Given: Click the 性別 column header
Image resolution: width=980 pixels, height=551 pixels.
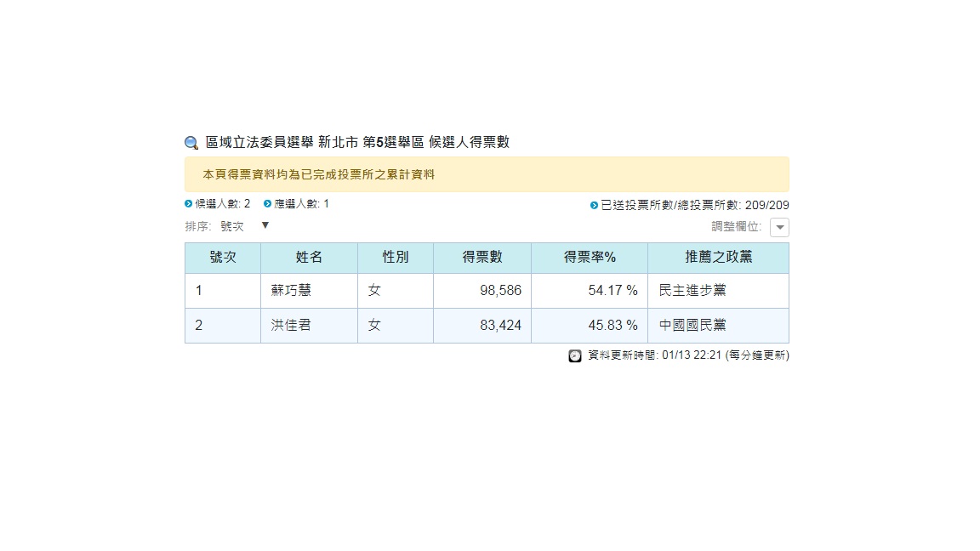Looking at the screenshot, I should click(395, 258).
